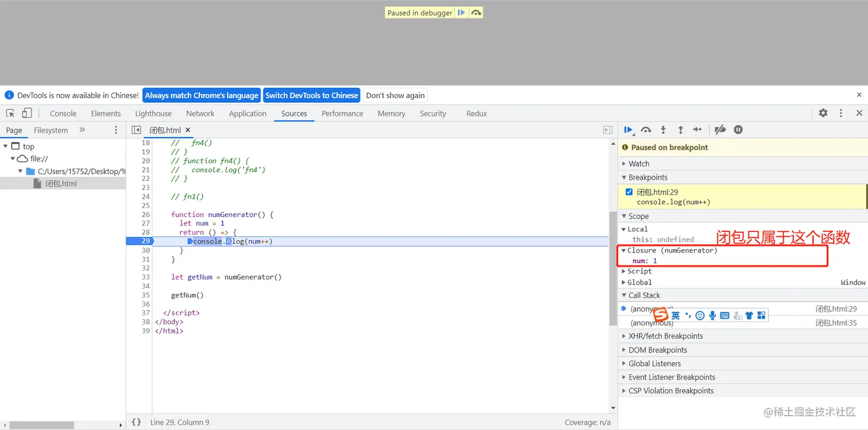Collapse the Closure (numGenerator) scope
The image size is (868, 430).
(x=624, y=250)
